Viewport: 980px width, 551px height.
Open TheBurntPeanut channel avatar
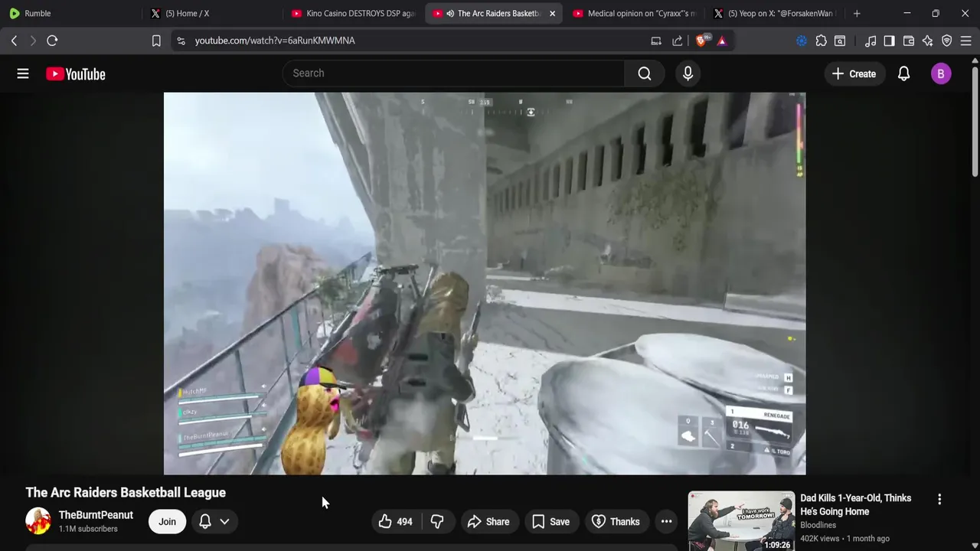point(38,521)
